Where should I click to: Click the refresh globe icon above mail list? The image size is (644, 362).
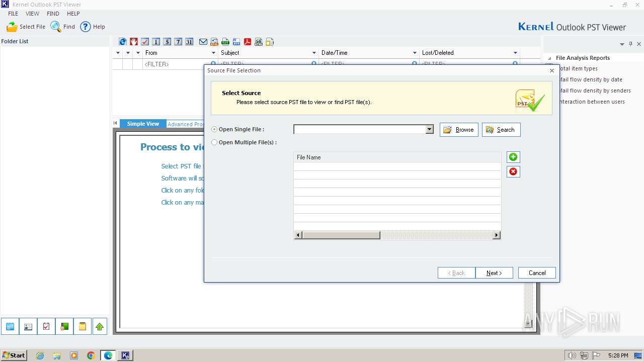[123, 42]
